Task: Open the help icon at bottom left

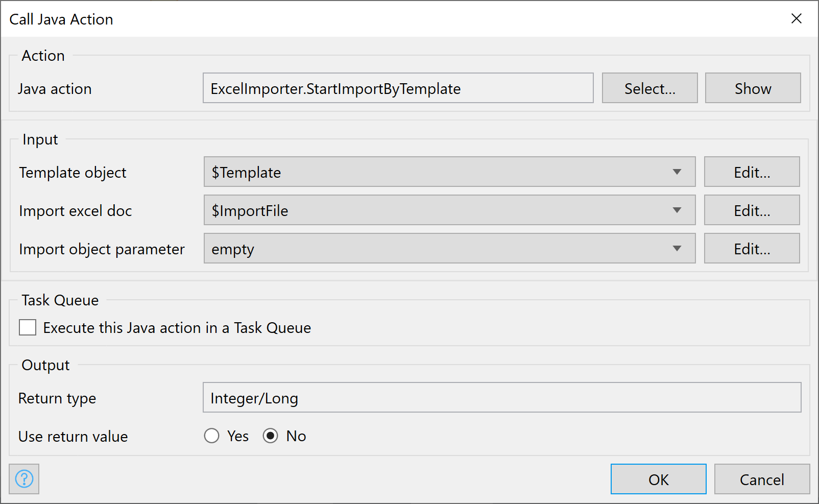Action: point(24,479)
